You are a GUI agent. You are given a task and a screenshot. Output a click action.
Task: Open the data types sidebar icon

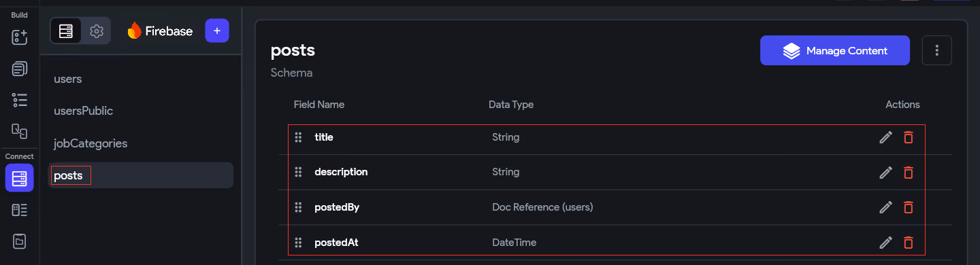(x=20, y=210)
